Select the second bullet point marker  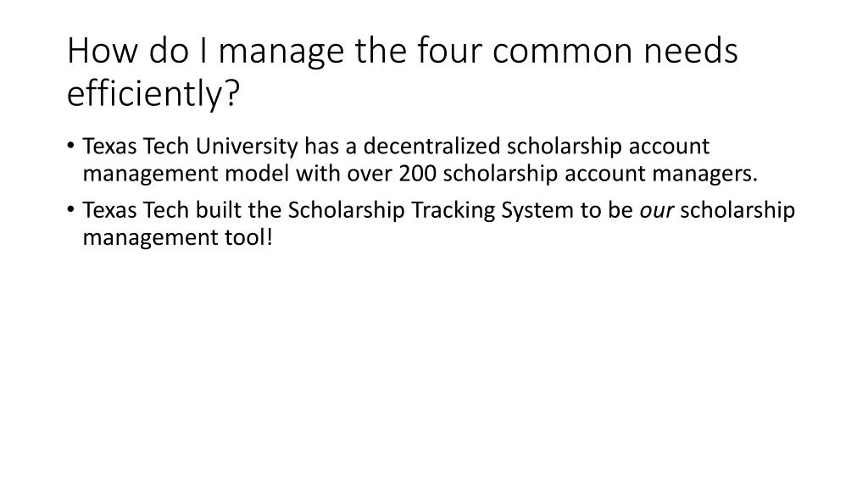(x=70, y=210)
